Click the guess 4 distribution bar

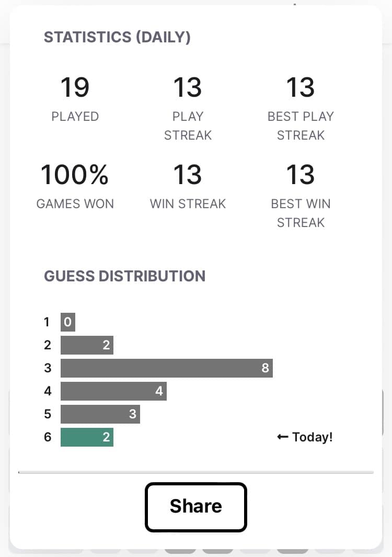coord(113,391)
